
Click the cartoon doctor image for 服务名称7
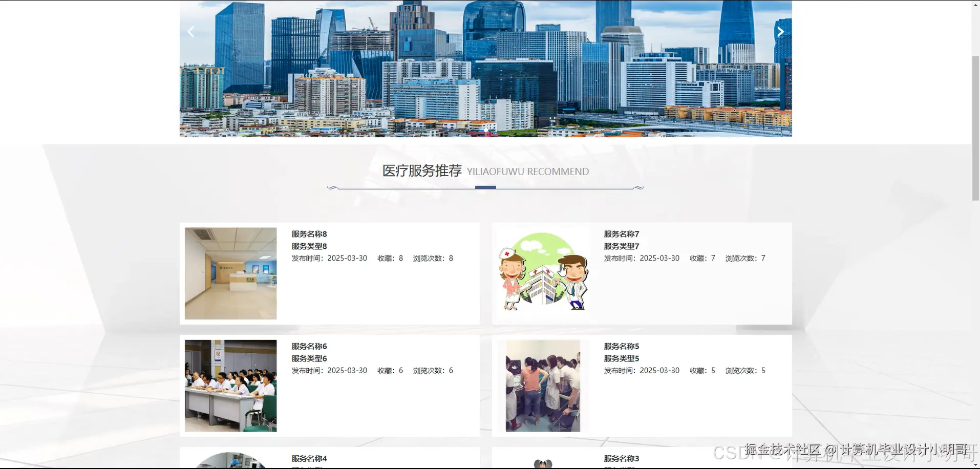tap(543, 273)
